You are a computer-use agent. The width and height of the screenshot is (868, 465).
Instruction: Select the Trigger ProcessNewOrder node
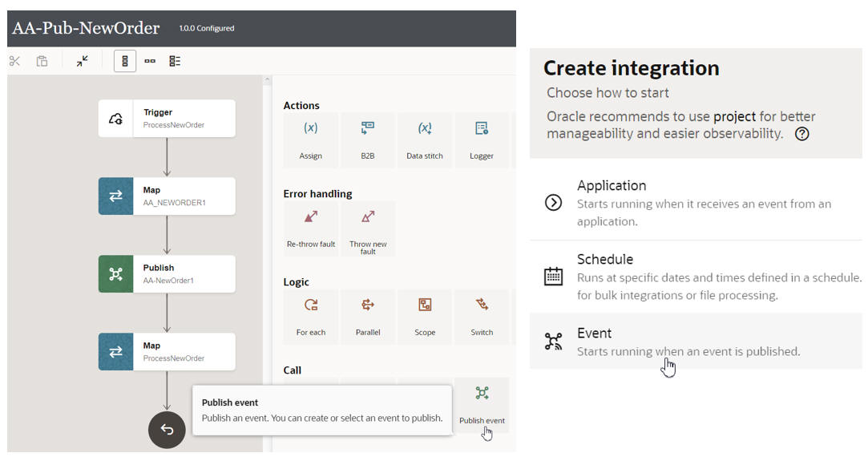167,119
